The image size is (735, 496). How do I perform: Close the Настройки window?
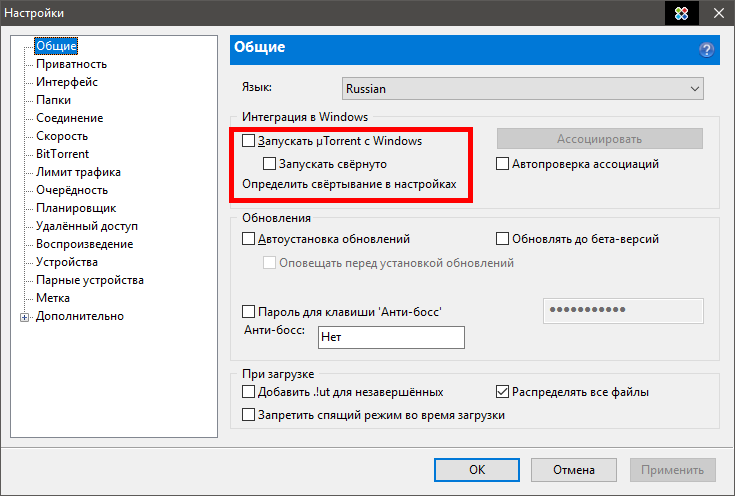tap(719, 13)
